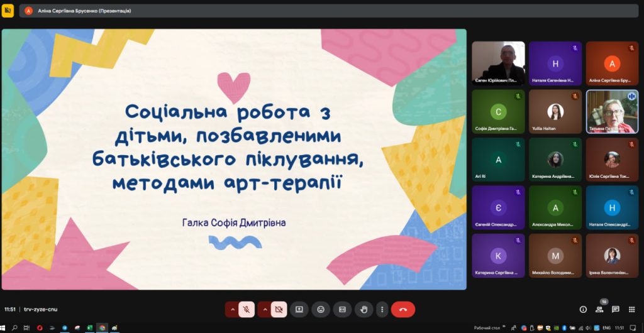Leave the call with red hang-up button
The width and height of the screenshot is (644, 333).
click(403, 309)
